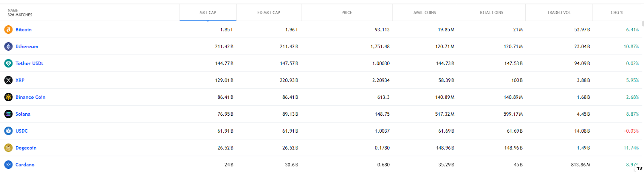Image resolution: width=644 pixels, height=172 pixels.
Task: Select Tether price 1.00030
Action: pos(381,63)
